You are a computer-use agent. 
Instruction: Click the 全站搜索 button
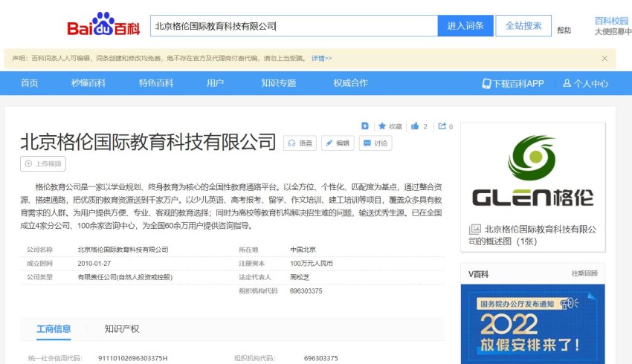523,26
